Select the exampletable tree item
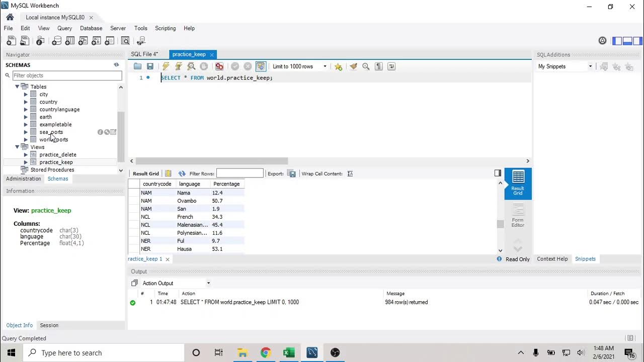Viewport: 644px width, 362px height. (x=55, y=125)
